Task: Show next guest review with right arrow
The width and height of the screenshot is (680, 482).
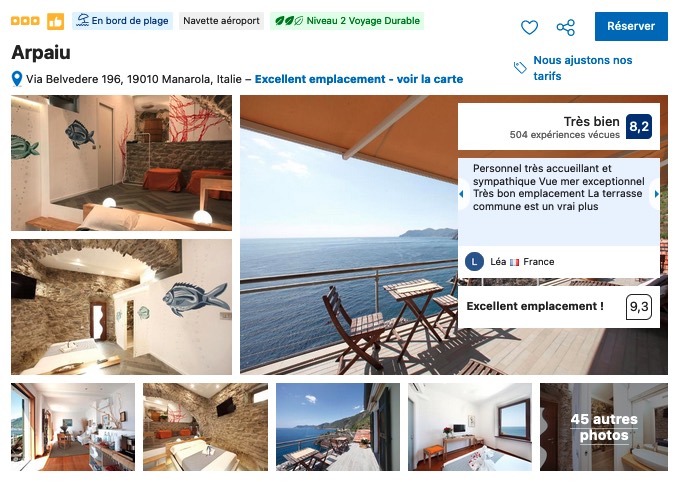Action: (x=656, y=194)
